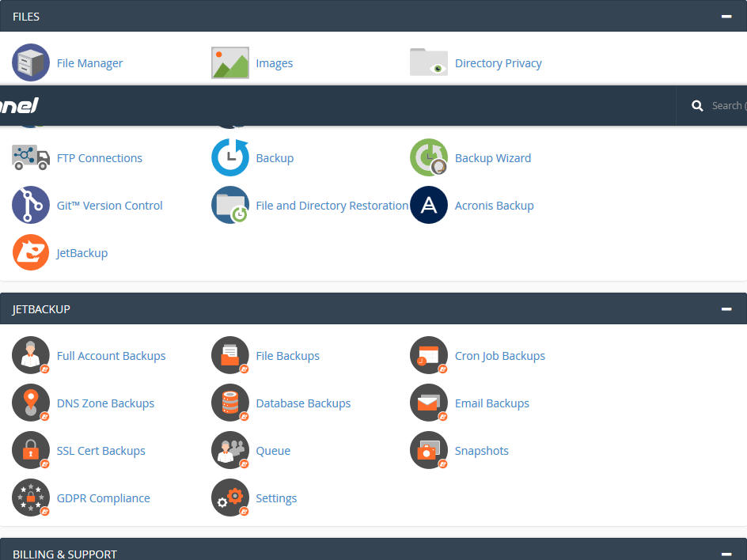Screen dimensions: 747x560
Task: Launch the green Backup Wizard icon
Action: coord(429,157)
